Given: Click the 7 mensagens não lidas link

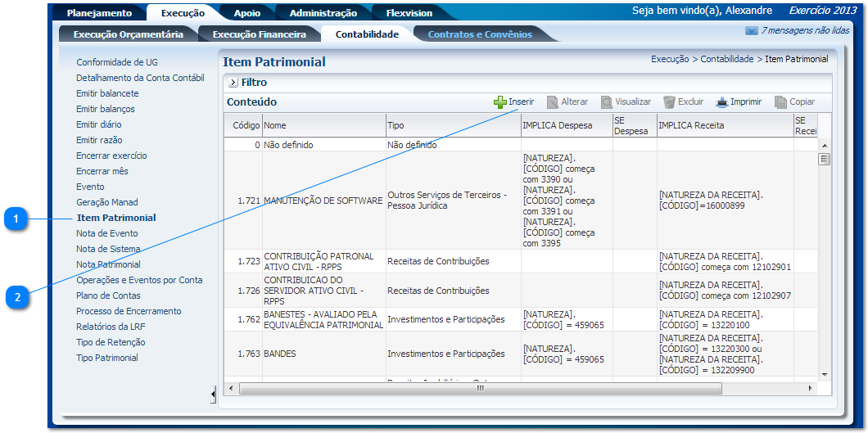Looking at the screenshot, I should tap(804, 30).
